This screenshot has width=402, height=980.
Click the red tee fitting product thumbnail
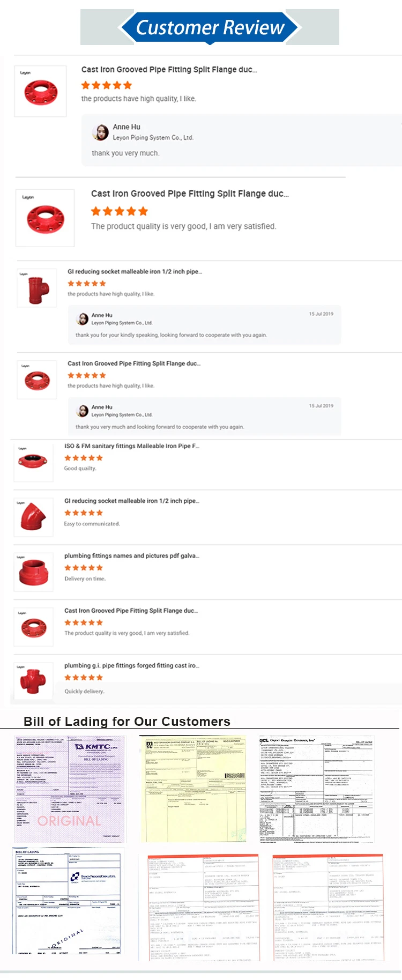37,288
